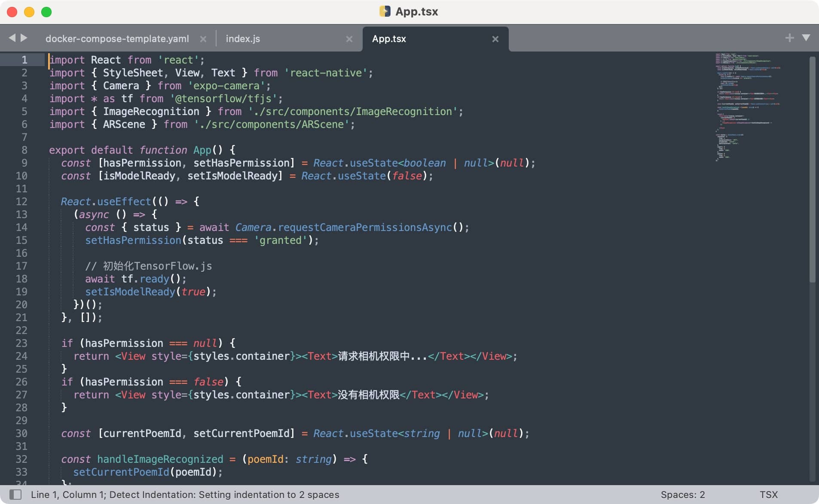Click line number 23 in the gutter

click(21, 343)
